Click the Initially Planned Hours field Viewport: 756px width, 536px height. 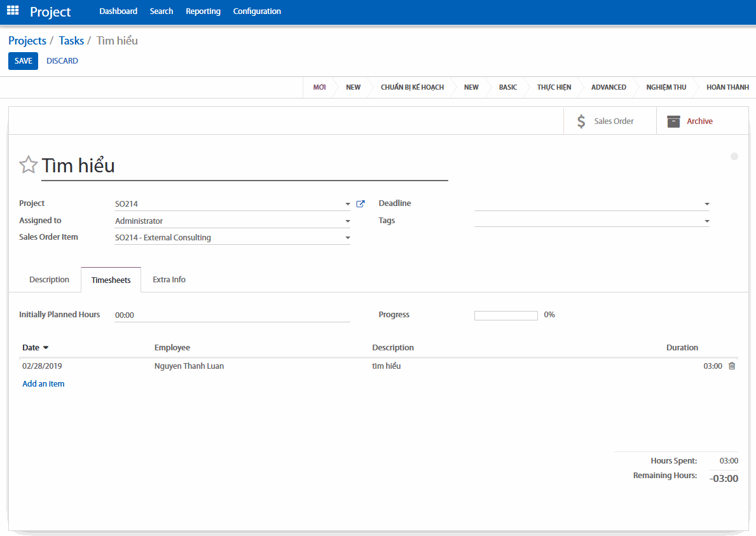click(232, 315)
